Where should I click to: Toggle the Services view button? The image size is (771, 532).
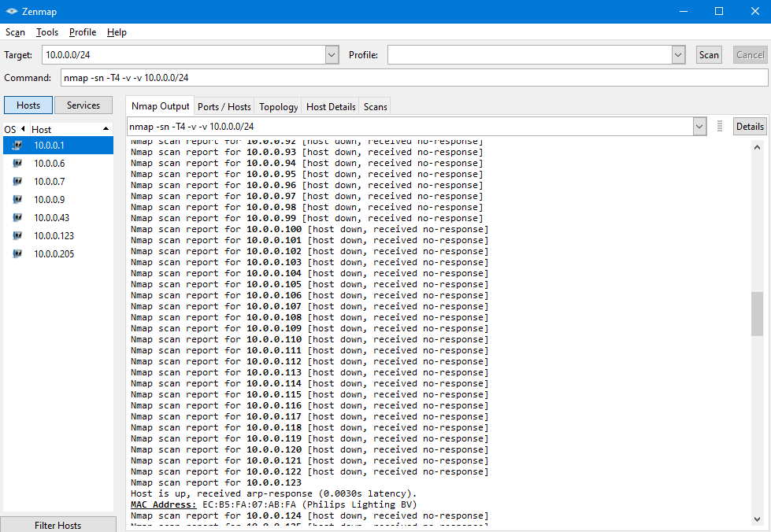pyautogui.click(x=83, y=105)
